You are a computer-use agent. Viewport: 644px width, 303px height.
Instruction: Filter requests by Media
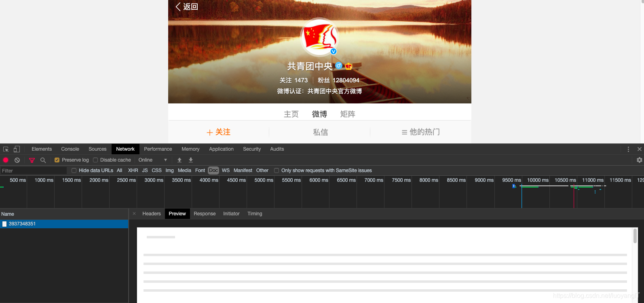tap(184, 170)
